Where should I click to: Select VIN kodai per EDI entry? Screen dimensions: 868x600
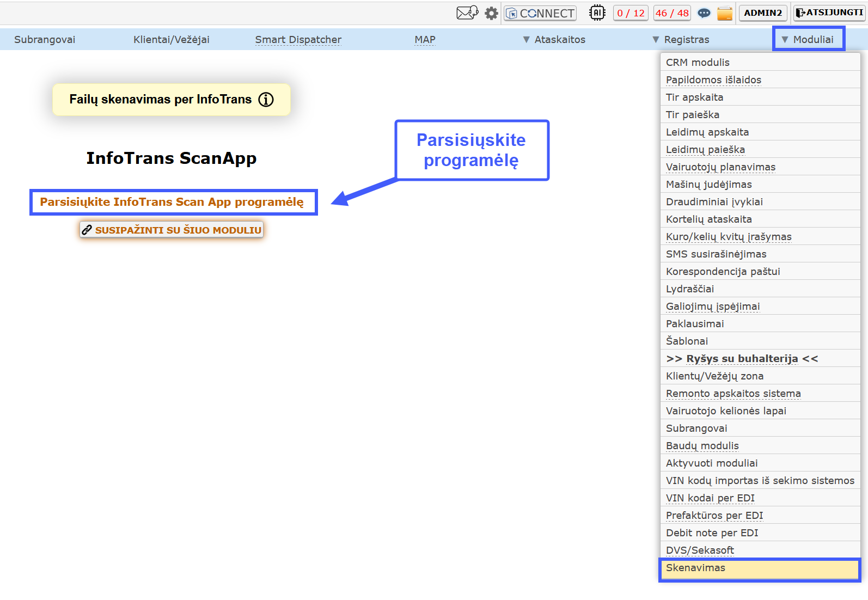click(760, 498)
